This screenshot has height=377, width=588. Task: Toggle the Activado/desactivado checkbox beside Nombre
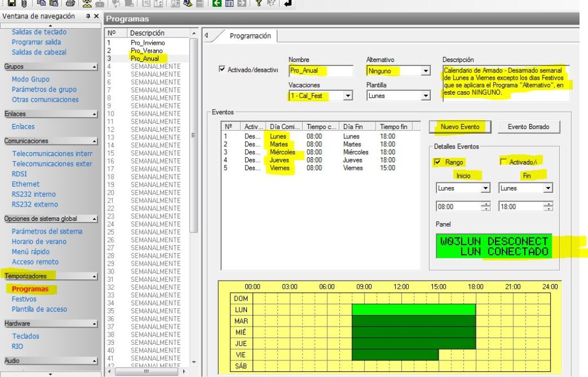click(222, 69)
